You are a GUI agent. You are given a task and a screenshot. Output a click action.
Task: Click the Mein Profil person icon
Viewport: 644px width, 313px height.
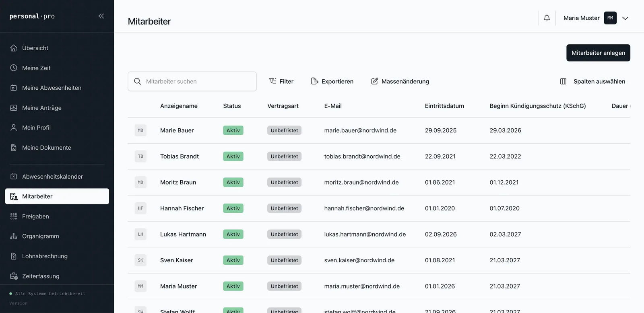[x=14, y=128]
